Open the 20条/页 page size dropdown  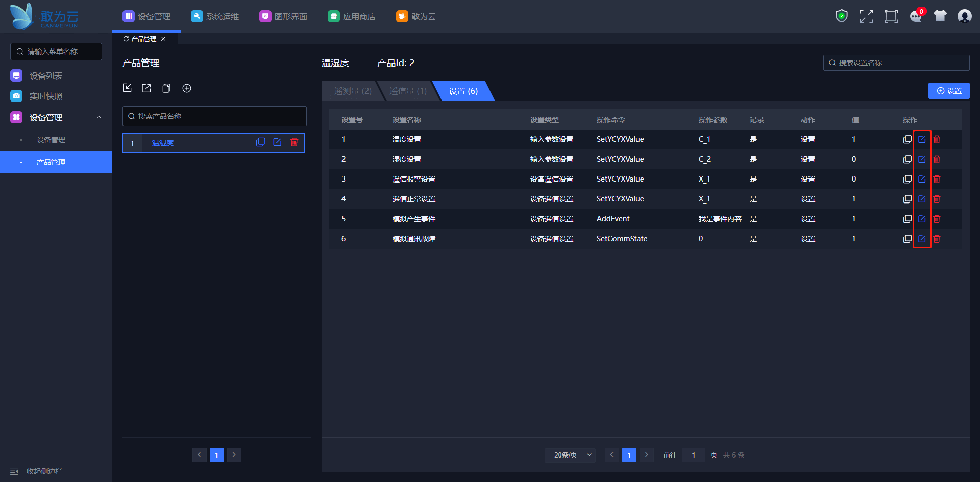570,455
